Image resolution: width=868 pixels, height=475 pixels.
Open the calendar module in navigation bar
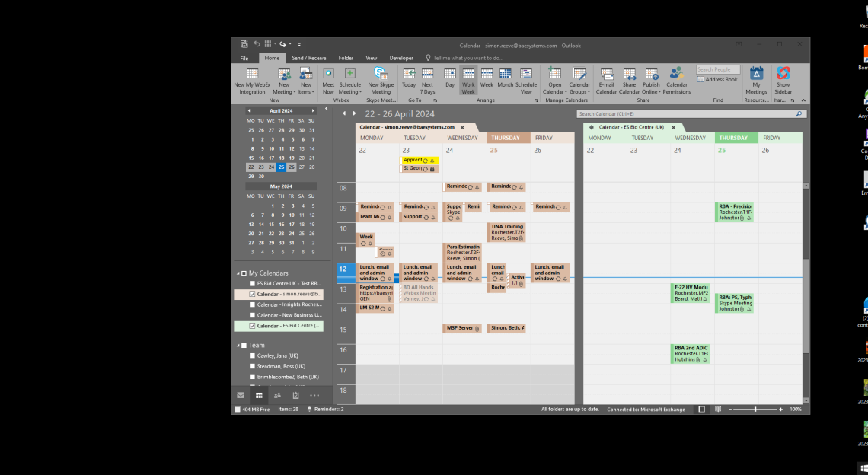(259, 395)
